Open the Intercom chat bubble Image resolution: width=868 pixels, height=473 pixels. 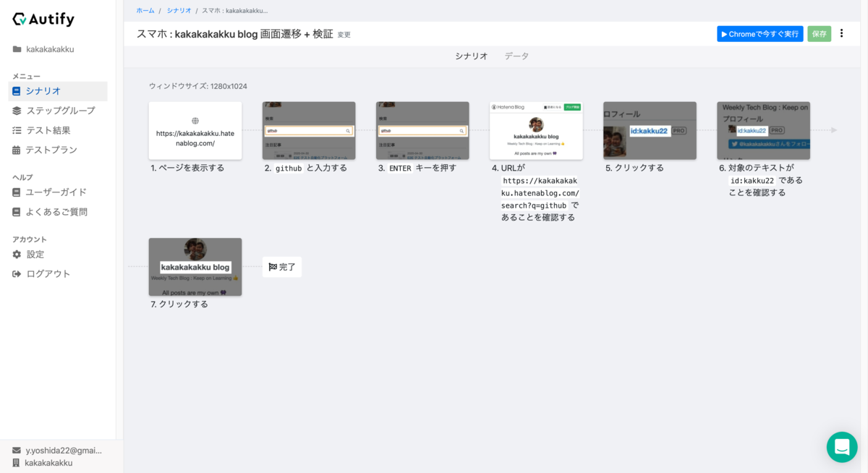pos(842,447)
